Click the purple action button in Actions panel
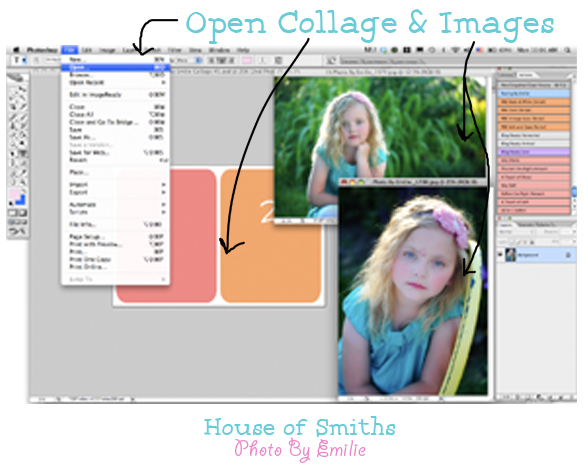This screenshot has height=470, width=588. [x=534, y=152]
